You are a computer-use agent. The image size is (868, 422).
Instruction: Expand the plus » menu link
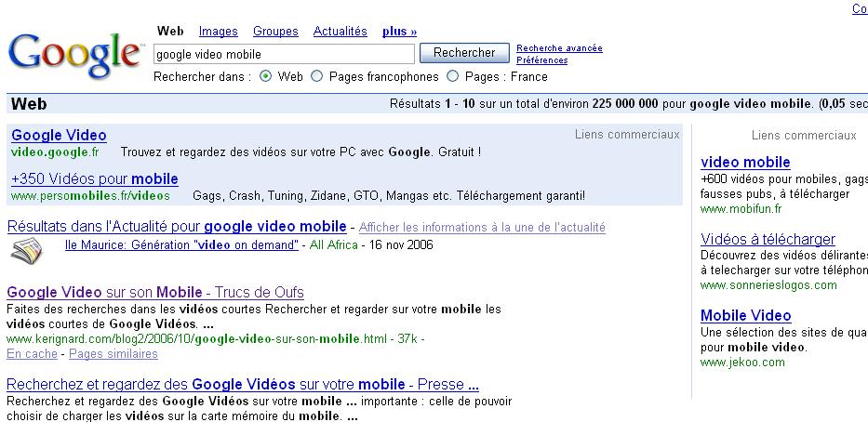(400, 32)
